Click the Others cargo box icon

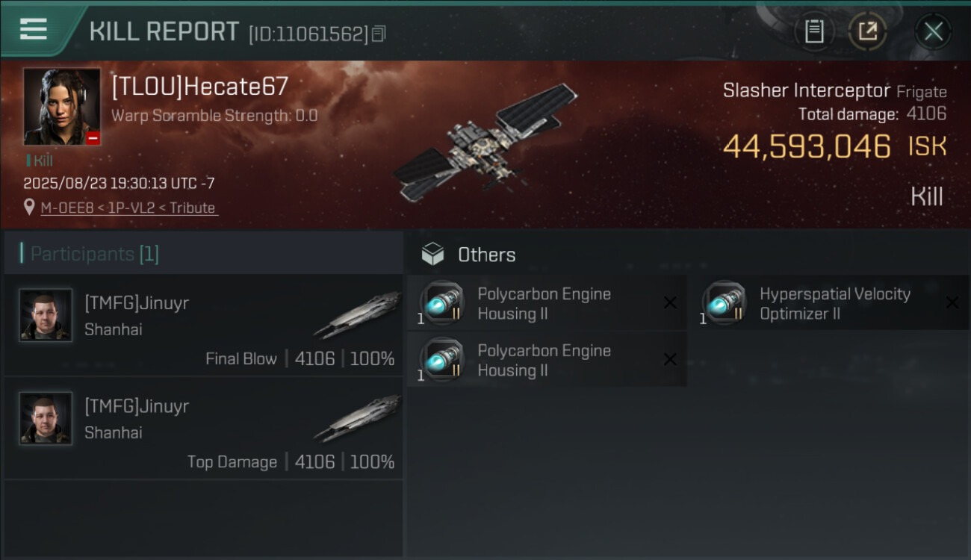pyautogui.click(x=432, y=255)
